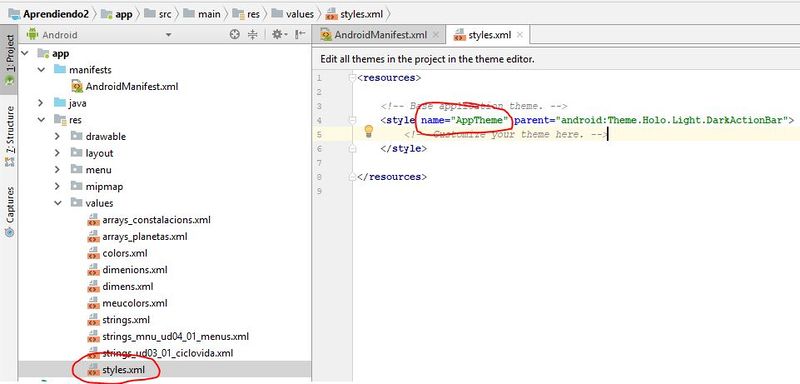This screenshot has height=384, width=800.
Task: Select arrays_constalacions.xml file
Action: click(x=156, y=220)
